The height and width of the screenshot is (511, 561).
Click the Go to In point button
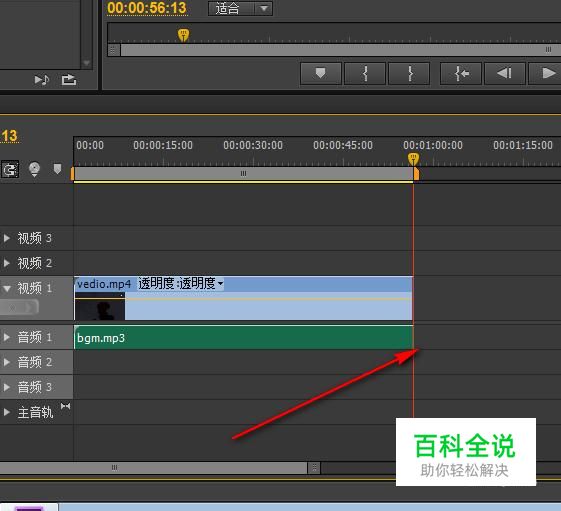coord(461,73)
